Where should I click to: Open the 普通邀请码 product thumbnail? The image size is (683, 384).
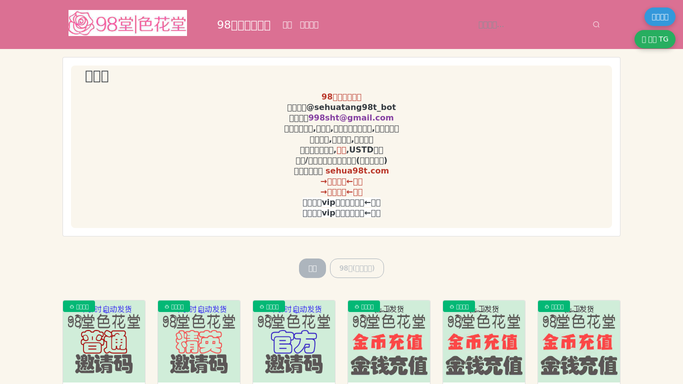(104, 341)
